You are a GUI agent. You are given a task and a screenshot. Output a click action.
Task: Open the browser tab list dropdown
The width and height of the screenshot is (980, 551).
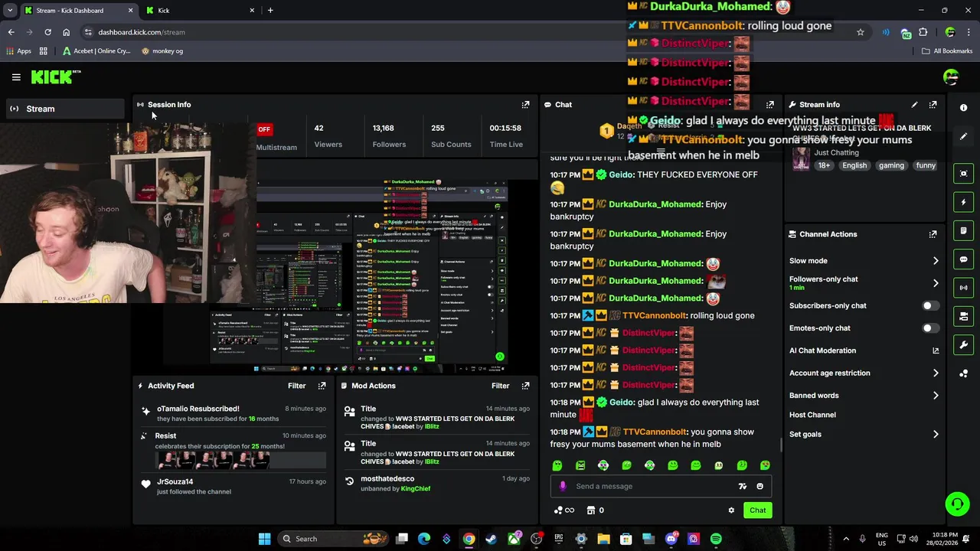point(9,11)
